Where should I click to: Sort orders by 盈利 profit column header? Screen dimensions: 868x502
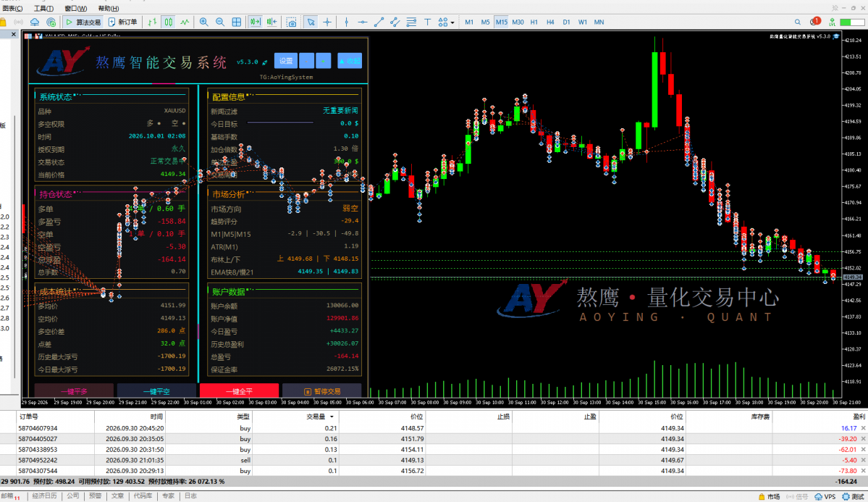pos(859,417)
